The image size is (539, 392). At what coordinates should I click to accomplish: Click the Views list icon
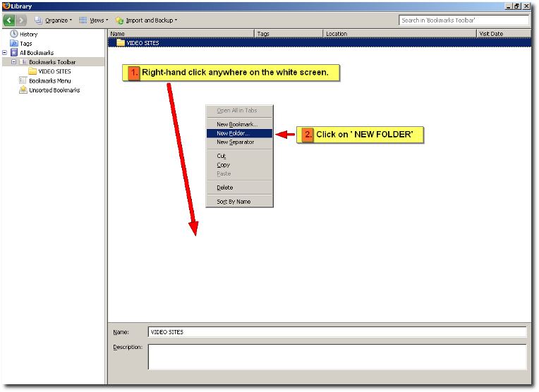[83, 20]
